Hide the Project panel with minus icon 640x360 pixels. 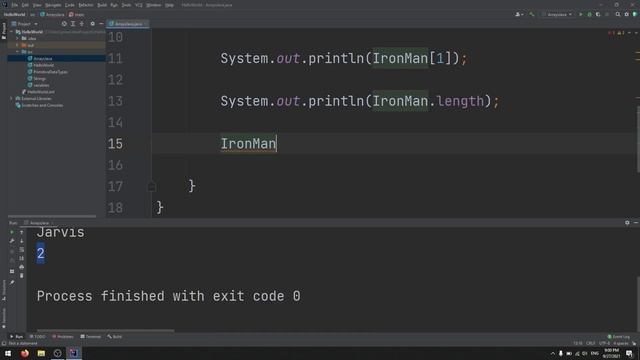pyautogui.click(x=101, y=24)
